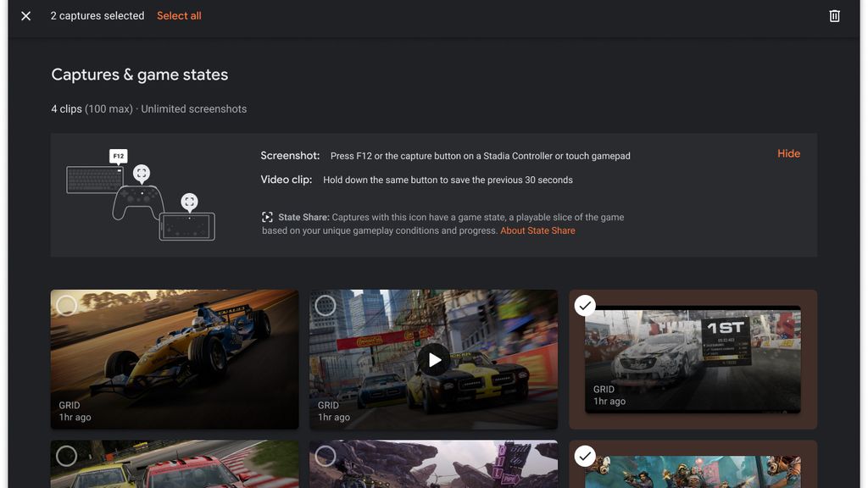Tick the circle on the GRID Formula car capture
The width and height of the screenshot is (868, 488).
coord(66,305)
